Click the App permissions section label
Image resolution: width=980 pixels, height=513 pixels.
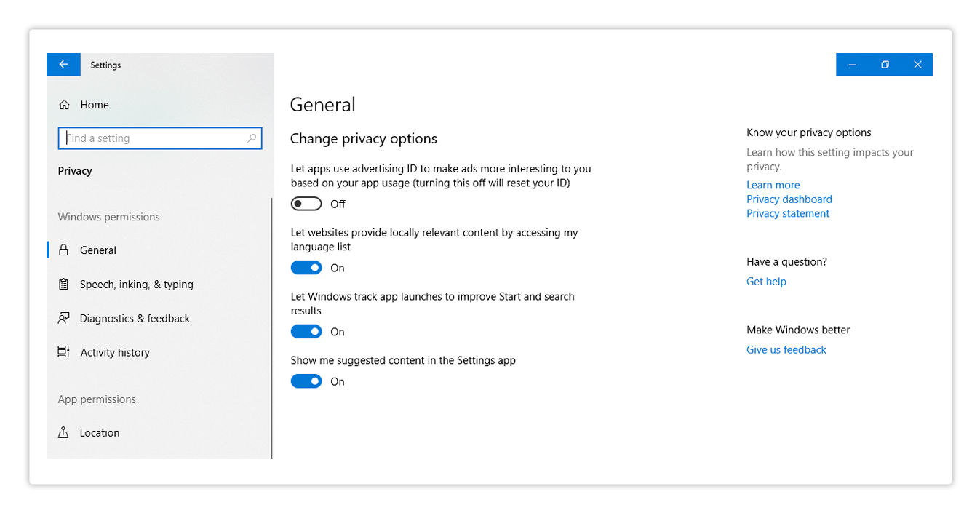coord(97,399)
